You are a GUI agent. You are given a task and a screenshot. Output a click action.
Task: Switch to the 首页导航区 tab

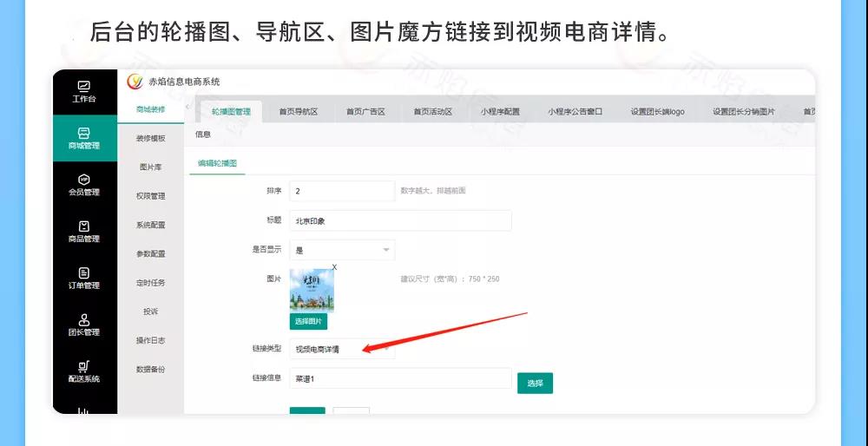298,112
